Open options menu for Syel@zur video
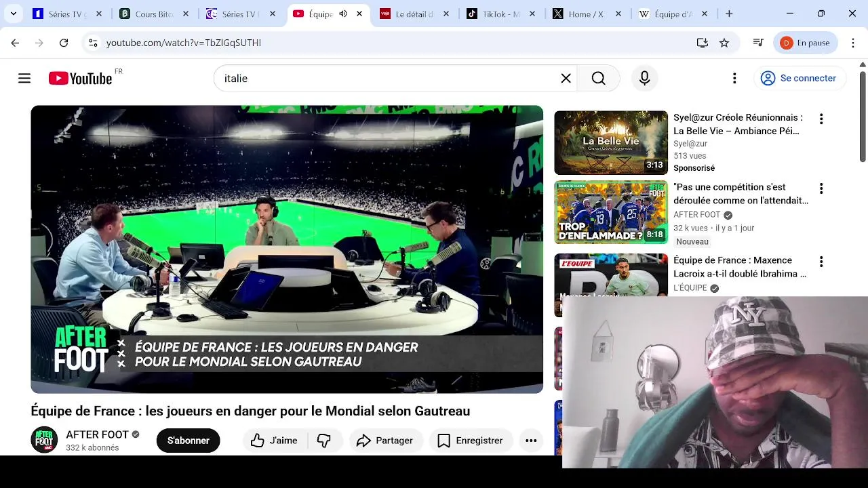Screen dimensions: 868x488 [821, 119]
